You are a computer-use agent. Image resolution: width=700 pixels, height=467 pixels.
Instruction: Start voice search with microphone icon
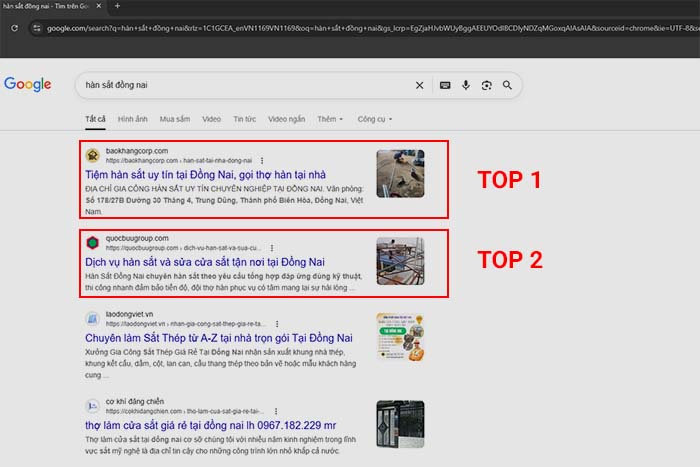(x=466, y=85)
